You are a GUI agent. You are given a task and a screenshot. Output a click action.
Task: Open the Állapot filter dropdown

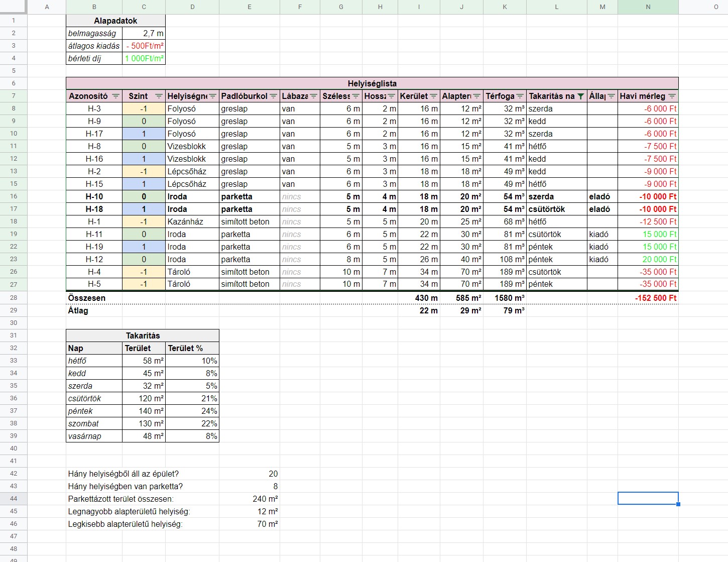611,96
